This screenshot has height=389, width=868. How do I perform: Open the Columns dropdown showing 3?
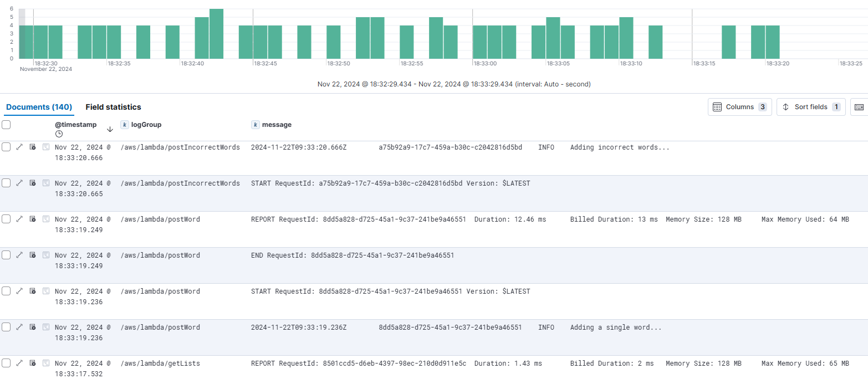[x=739, y=107]
